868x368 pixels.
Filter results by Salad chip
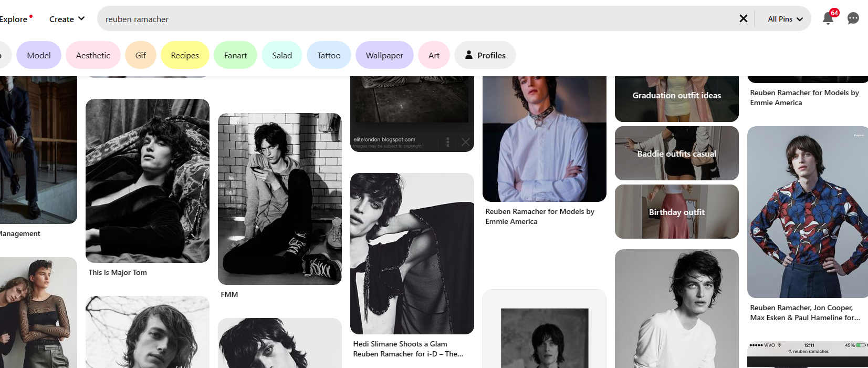282,55
